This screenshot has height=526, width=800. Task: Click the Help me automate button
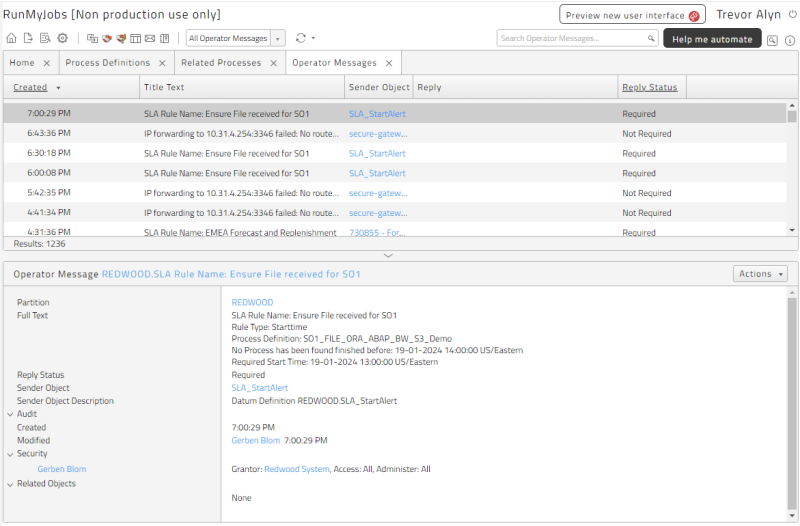point(712,39)
